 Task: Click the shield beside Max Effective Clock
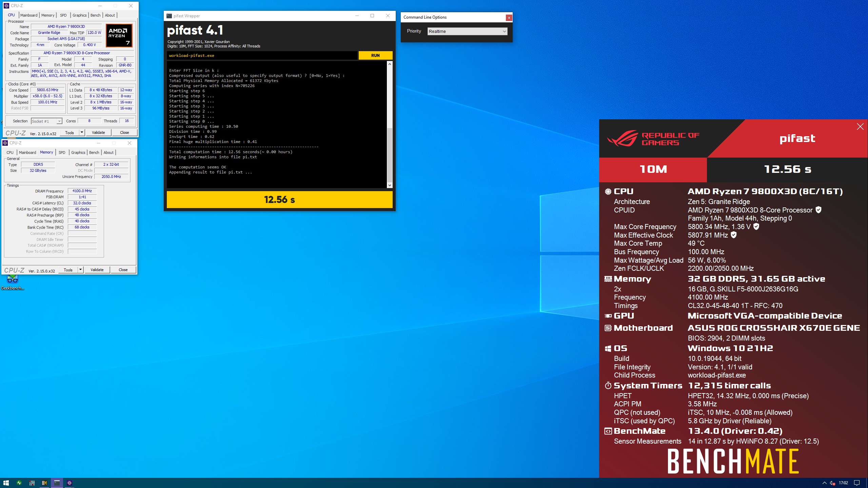tap(733, 235)
